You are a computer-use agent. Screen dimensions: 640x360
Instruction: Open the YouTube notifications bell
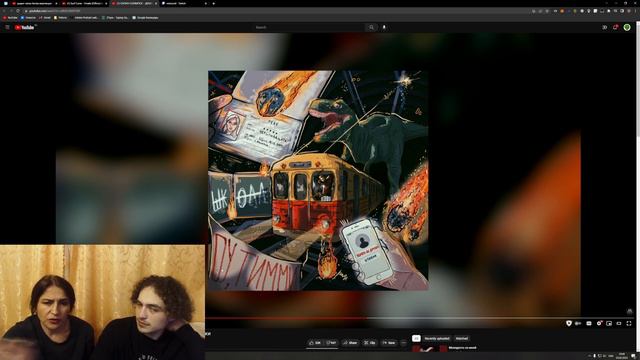(616, 27)
